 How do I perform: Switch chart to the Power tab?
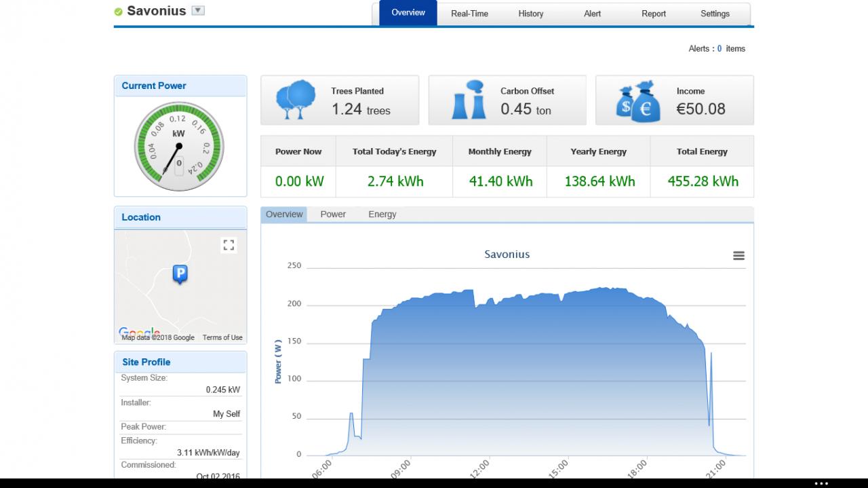tap(333, 214)
